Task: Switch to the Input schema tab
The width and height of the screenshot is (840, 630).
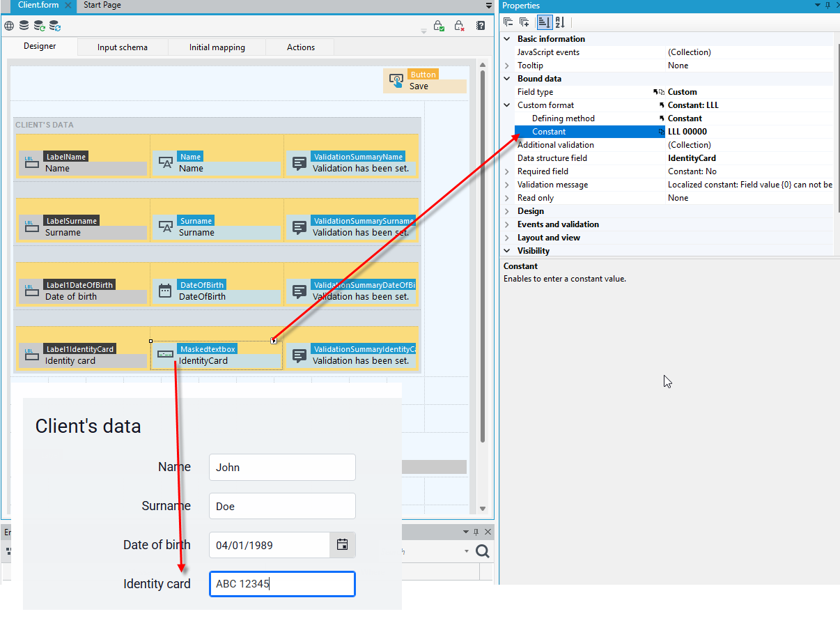Action: click(123, 47)
